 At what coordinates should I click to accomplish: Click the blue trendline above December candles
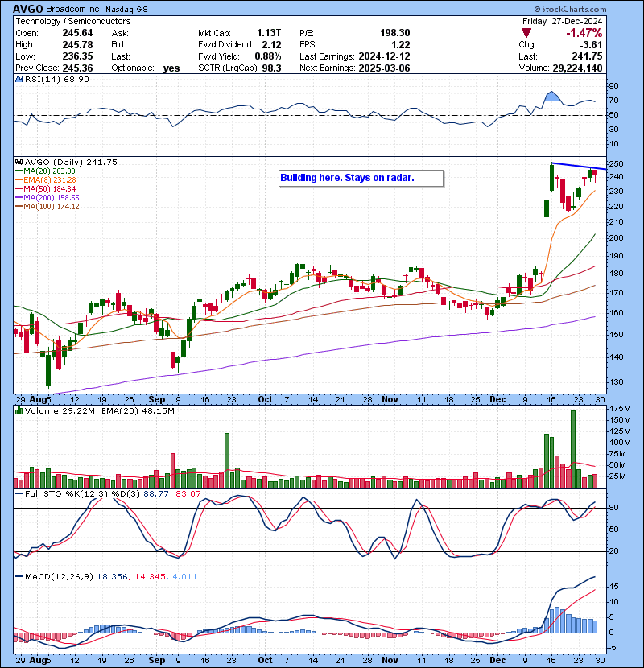pos(579,166)
